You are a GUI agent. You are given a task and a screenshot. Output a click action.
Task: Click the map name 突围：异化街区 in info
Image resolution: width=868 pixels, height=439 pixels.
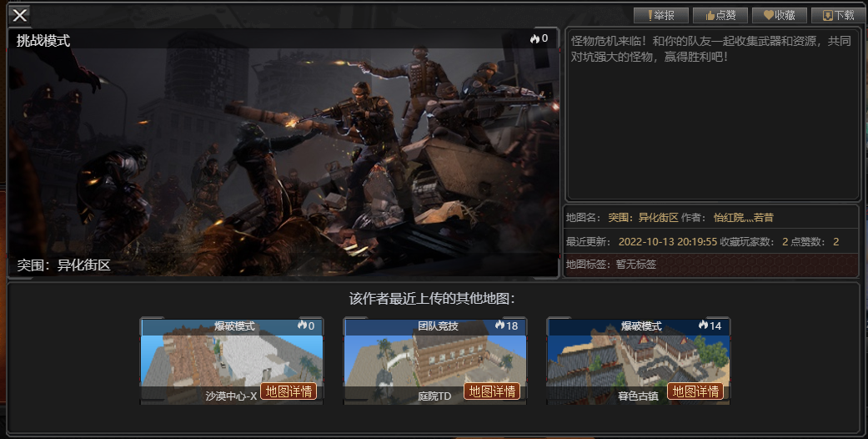click(x=643, y=218)
